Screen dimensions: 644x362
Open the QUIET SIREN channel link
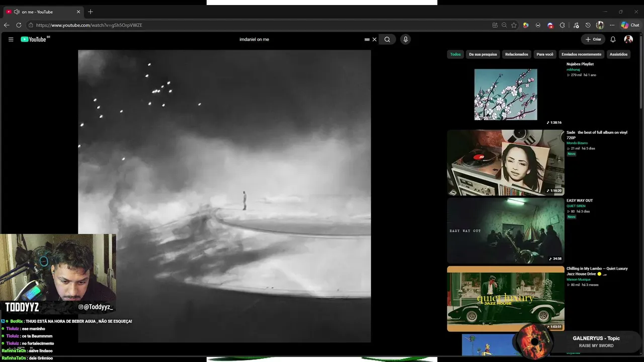coord(577,206)
